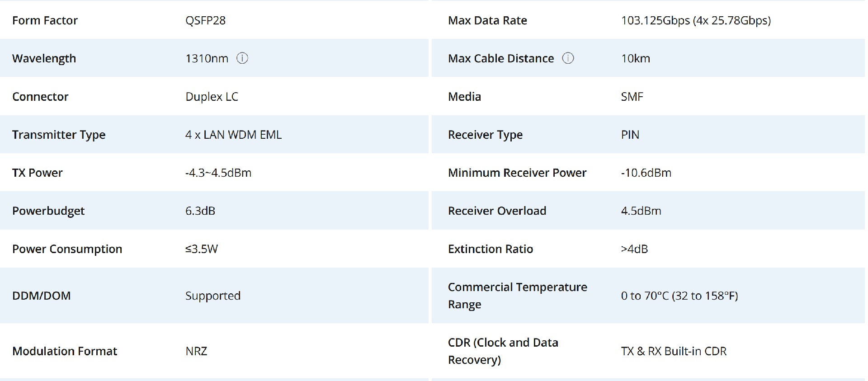Select the Power Consumption value ≤3.5W
This screenshot has height=381, width=868.
click(202, 249)
